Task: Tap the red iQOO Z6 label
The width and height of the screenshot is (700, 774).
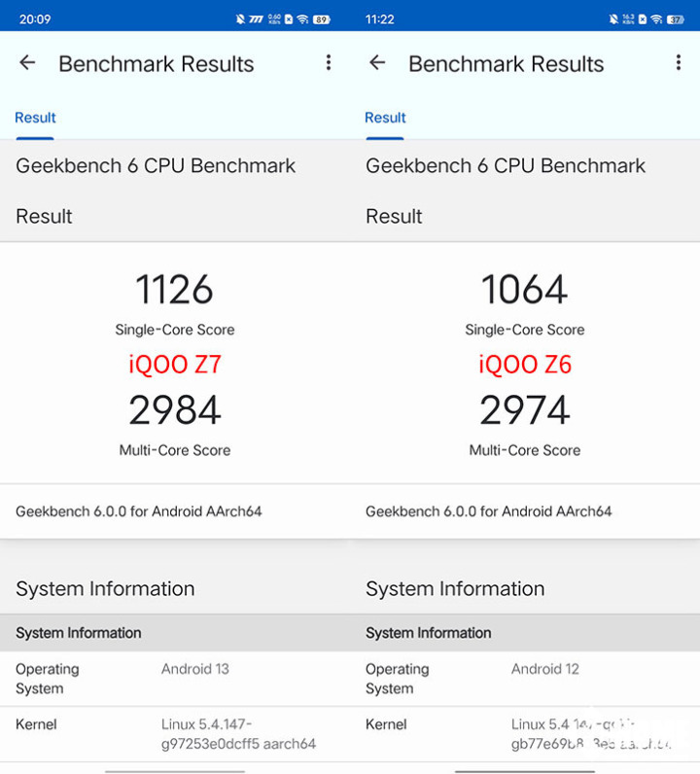Action: (x=525, y=365)
